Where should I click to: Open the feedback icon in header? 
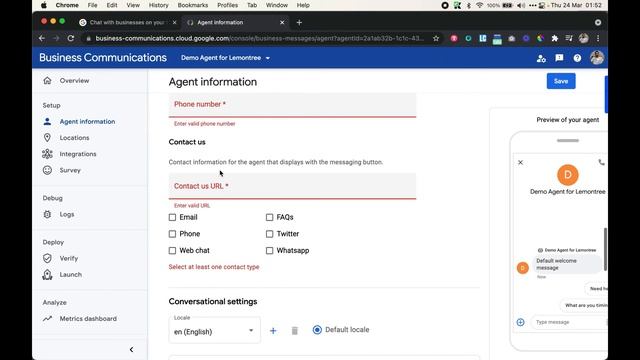click(x=559, y=58)
